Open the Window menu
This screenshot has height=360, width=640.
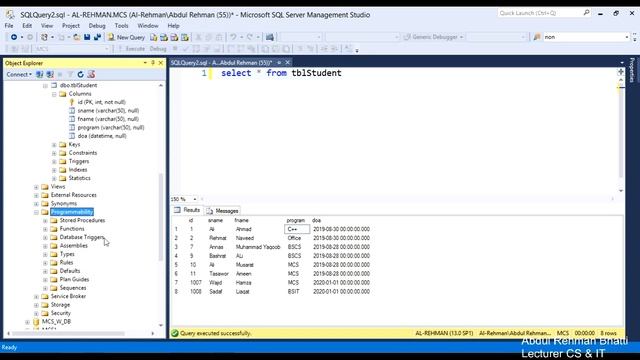point(148,25)
